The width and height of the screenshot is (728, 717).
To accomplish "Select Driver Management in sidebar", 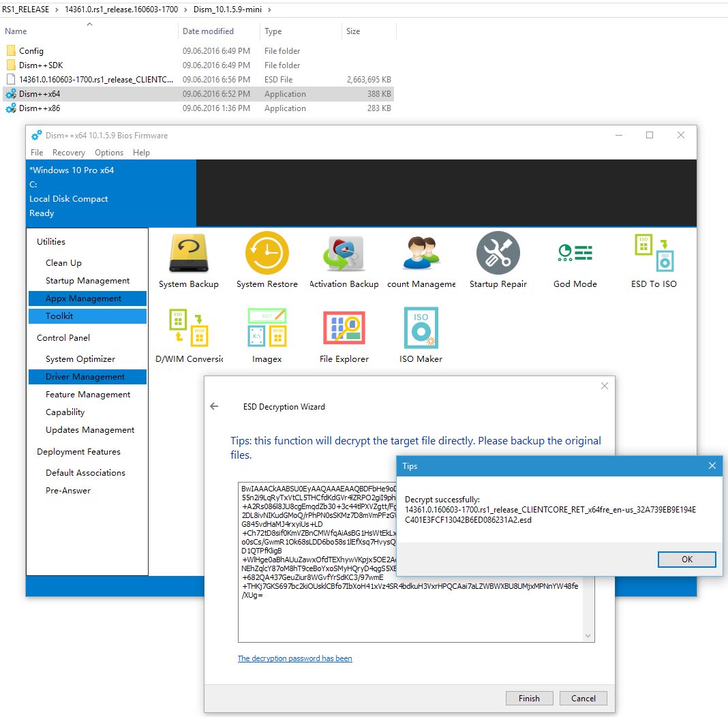I will tap(87, 377).
